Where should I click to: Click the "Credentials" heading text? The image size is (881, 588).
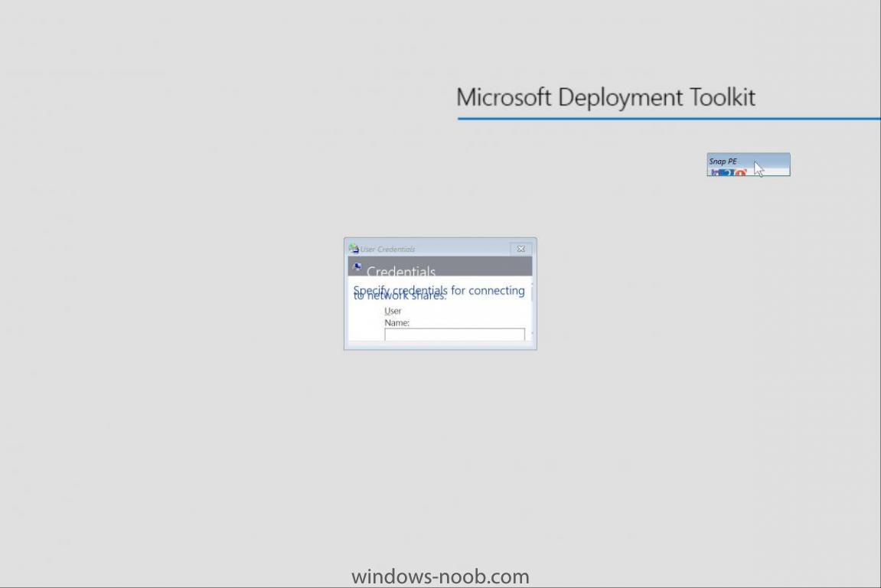click(401, 272)
